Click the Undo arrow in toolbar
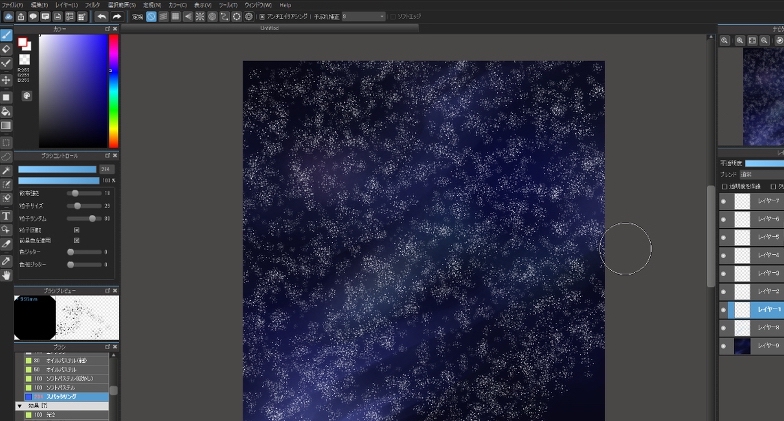 coord(101,17)
